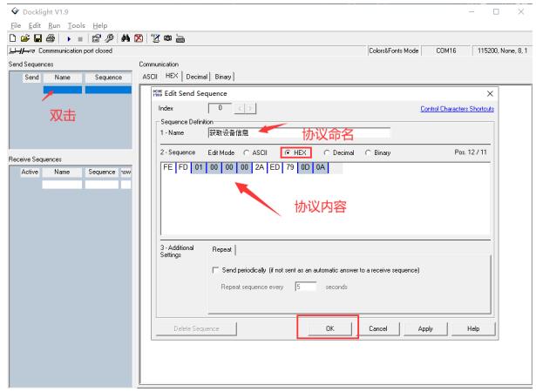Start communication with the blue play arrow
Screen dimensions: 536x392
pos(69,39)
